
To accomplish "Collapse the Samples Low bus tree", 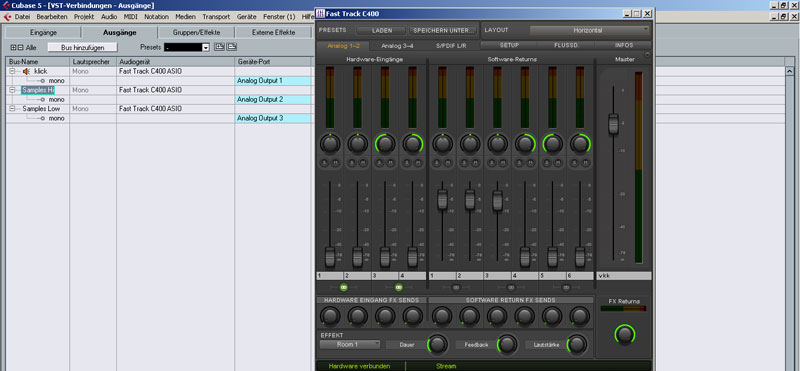I will 12,109.
